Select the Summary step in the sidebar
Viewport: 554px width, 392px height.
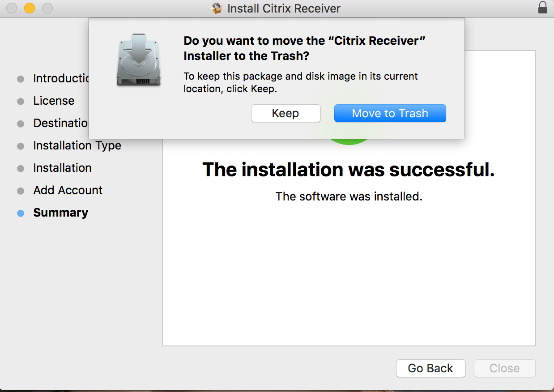tap(60, 213)
